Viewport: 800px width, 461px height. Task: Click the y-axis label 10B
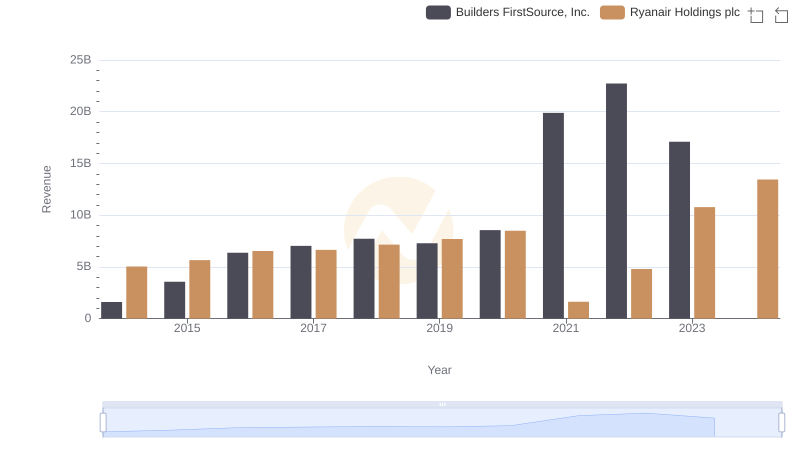[81, 215]
